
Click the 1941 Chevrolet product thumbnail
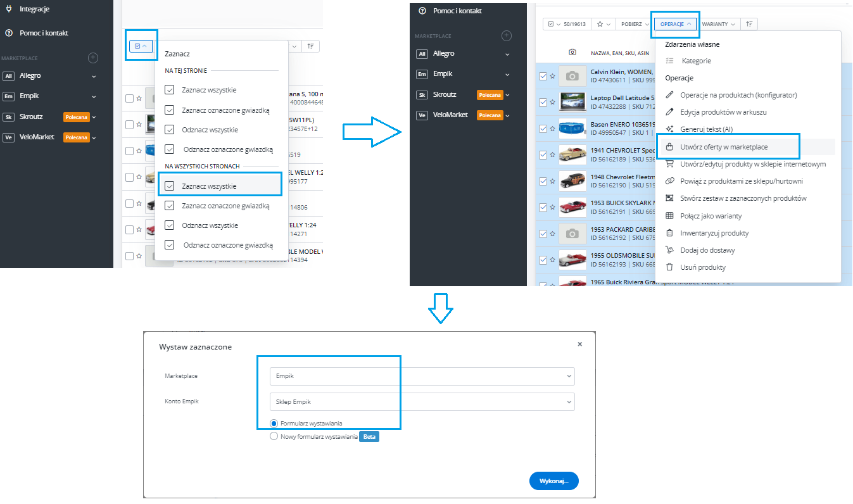pyautogui.click(x=572, y=154)
